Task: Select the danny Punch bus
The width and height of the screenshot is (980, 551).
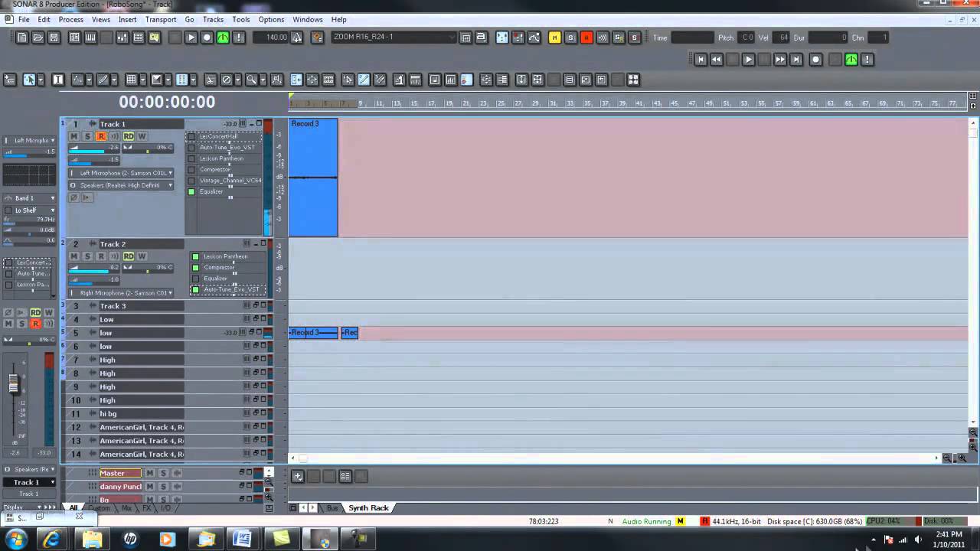Action: pyautogui.click(x=120, y=487)
